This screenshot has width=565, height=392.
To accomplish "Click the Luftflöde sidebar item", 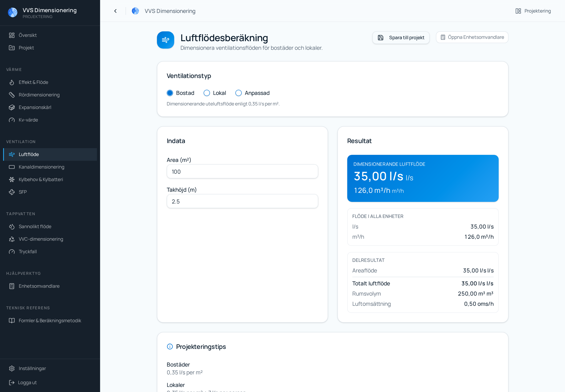I will click(x=50, y=154).
